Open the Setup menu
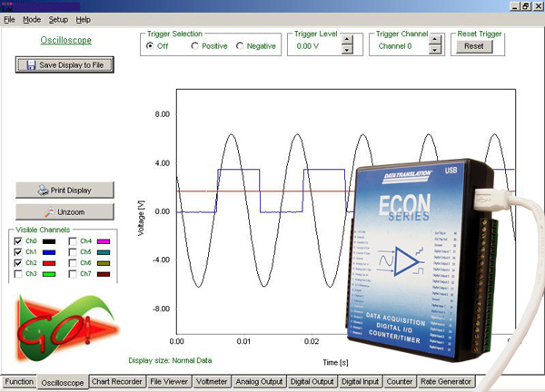Image resolution: width=545 pixels, height=392 pixels. (x=58, y=19)
